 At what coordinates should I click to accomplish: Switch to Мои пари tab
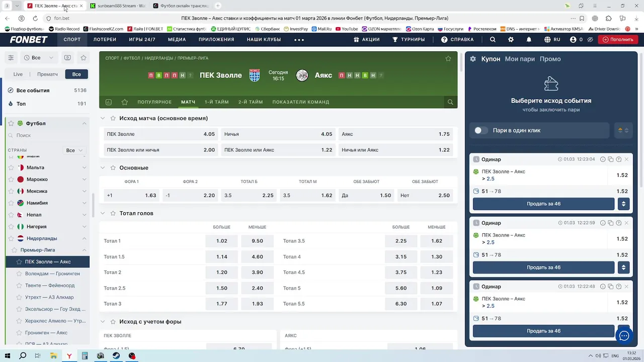(520, 59)
